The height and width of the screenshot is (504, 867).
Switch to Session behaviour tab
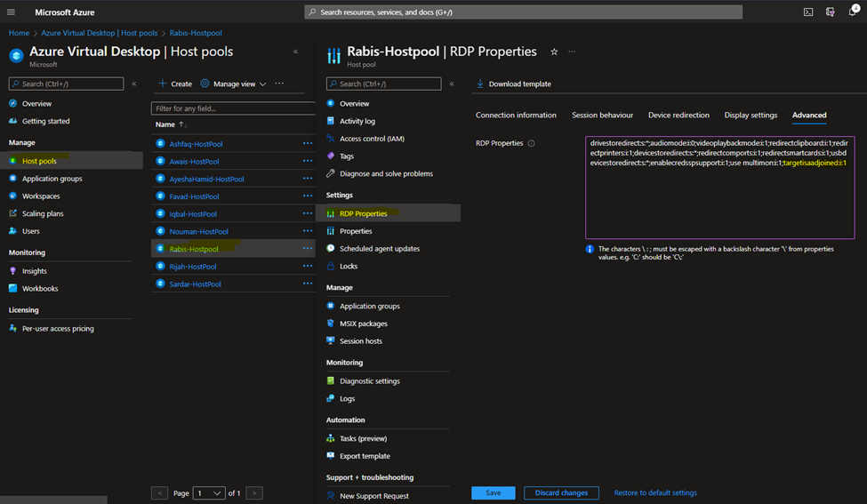[602, 115]
